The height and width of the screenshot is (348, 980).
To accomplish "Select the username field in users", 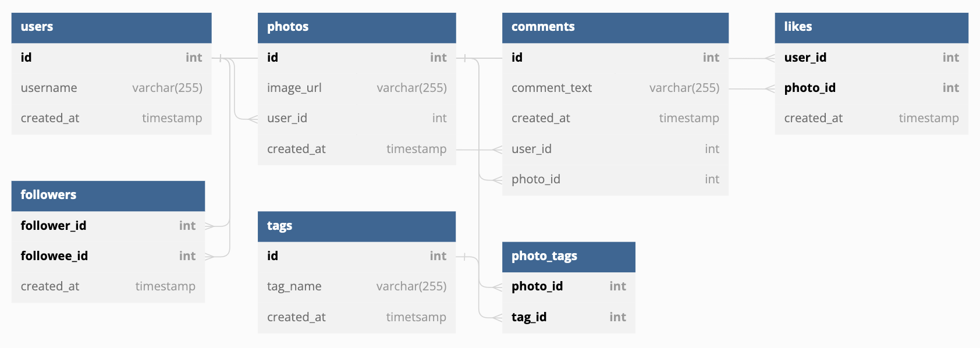I will (x=111, y=88).
